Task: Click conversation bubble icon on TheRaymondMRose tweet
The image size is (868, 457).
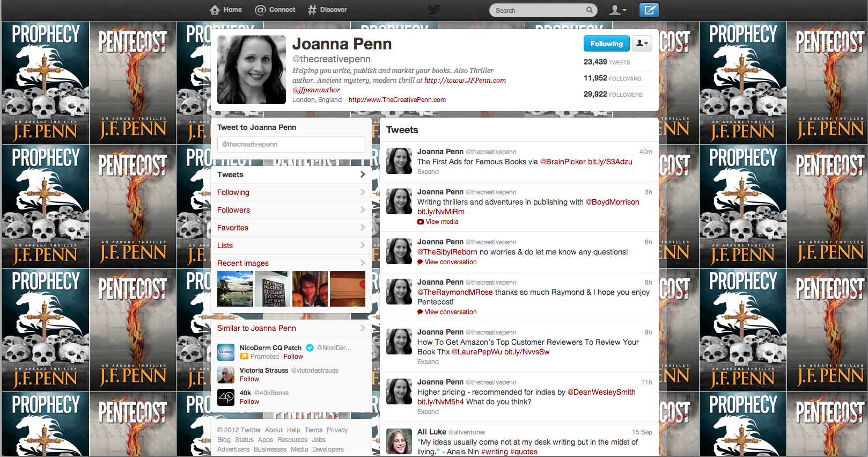Action: click(x=420, y=312)
